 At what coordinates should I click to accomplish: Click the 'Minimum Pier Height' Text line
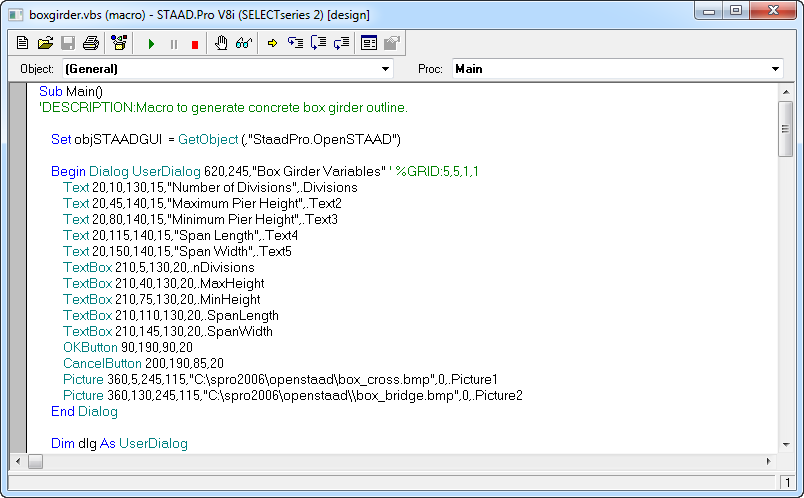click(x=200, y=220)
